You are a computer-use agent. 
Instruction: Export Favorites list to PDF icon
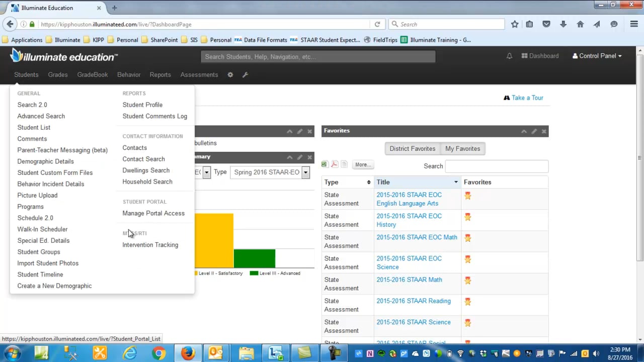tap(334, 164)
